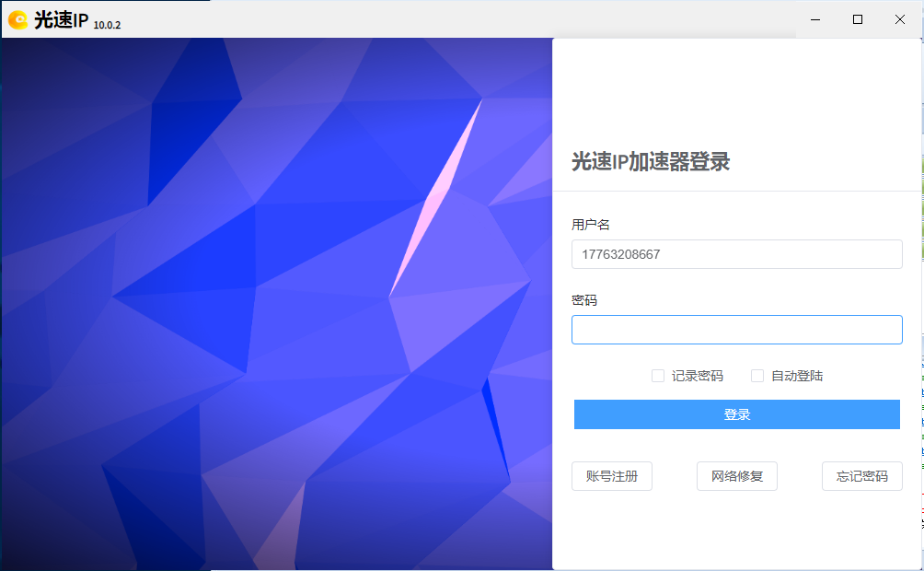Click the 网络修复 network repair button
This screenshot has width=924, height=571.
click(x=736, y=476)
